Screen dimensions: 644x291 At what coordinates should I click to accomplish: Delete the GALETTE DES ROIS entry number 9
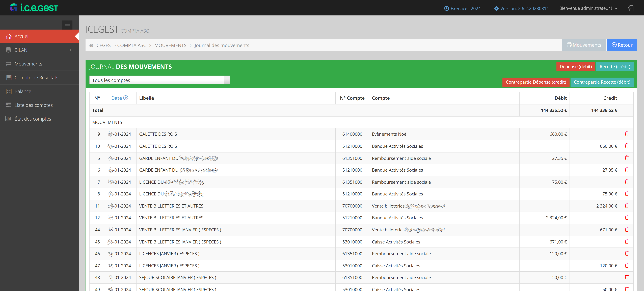pyautogui.click(x=627, y=134)
